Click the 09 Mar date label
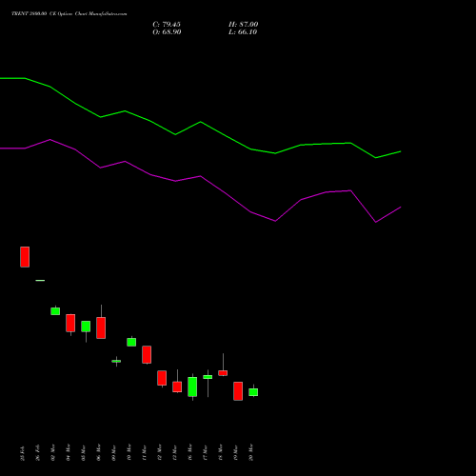476x476 pixels. tap(113, 453)
